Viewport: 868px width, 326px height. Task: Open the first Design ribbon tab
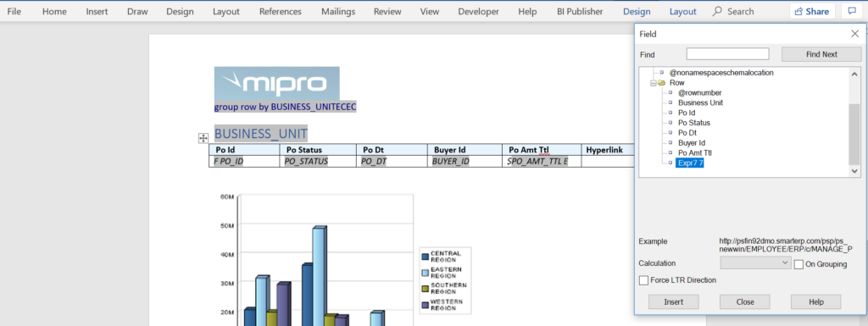[x=180, y=11]
